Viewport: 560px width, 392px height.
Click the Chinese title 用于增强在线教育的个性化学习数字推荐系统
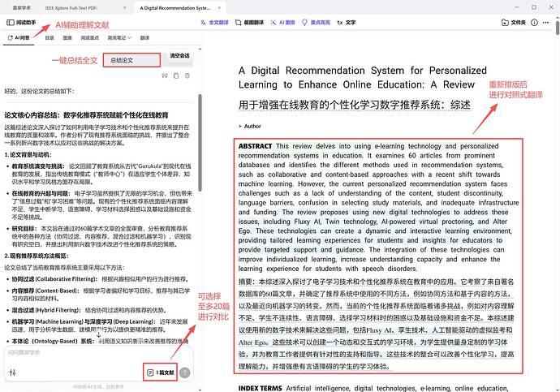[354, 105]
